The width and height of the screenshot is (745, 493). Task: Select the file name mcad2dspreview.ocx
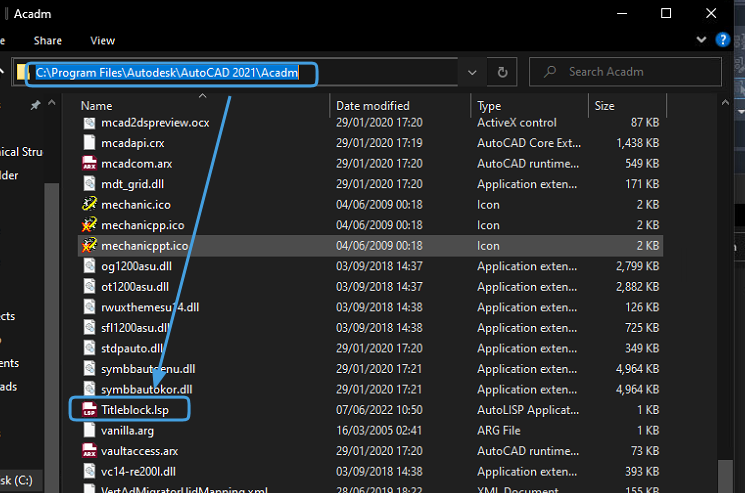pyautogui.click(x=155, y=123)
